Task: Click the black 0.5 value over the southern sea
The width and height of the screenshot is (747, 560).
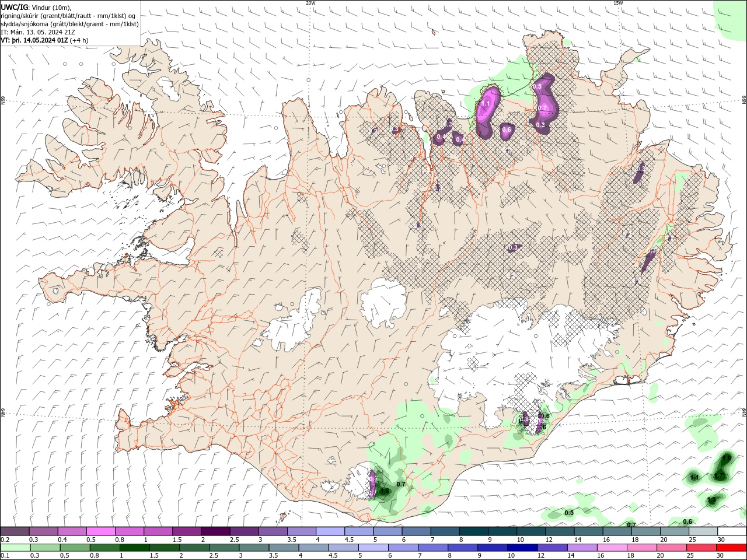Action: click(x=569, y=513)
